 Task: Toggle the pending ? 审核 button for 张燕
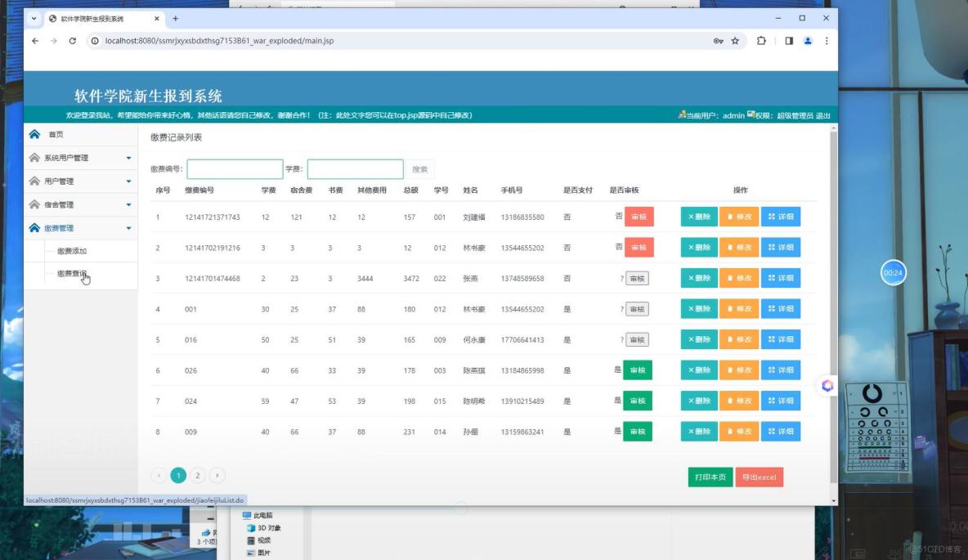(x=637, y=278)
